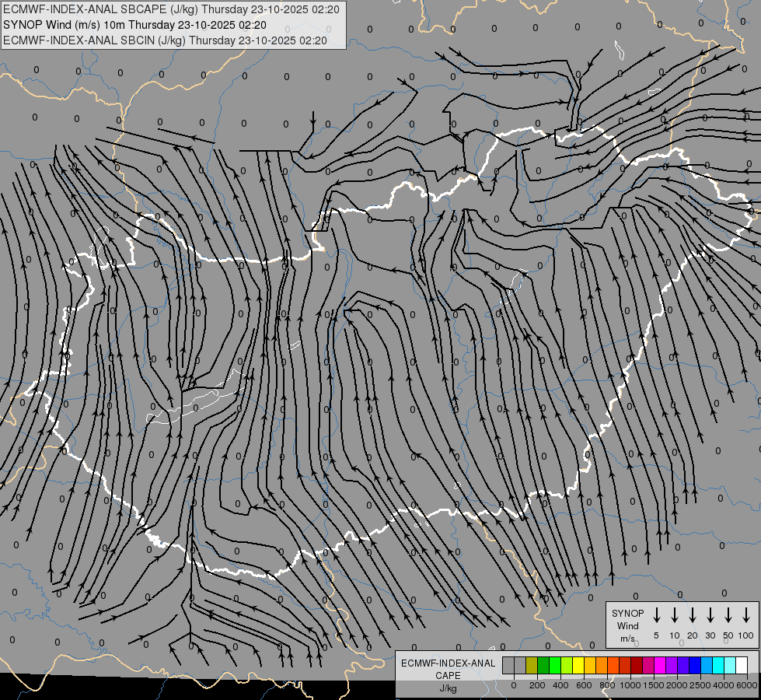
Task: Click the 'SYNOP' label in wind legend
Action: coord(627,613)
